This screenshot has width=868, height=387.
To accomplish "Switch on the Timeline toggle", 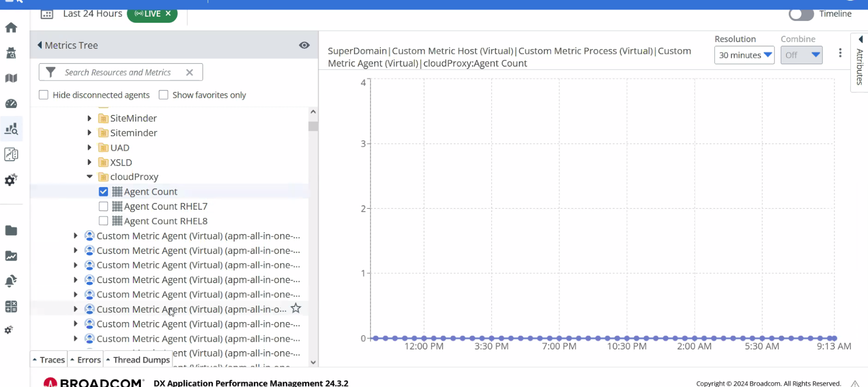I will coord(801,14).
